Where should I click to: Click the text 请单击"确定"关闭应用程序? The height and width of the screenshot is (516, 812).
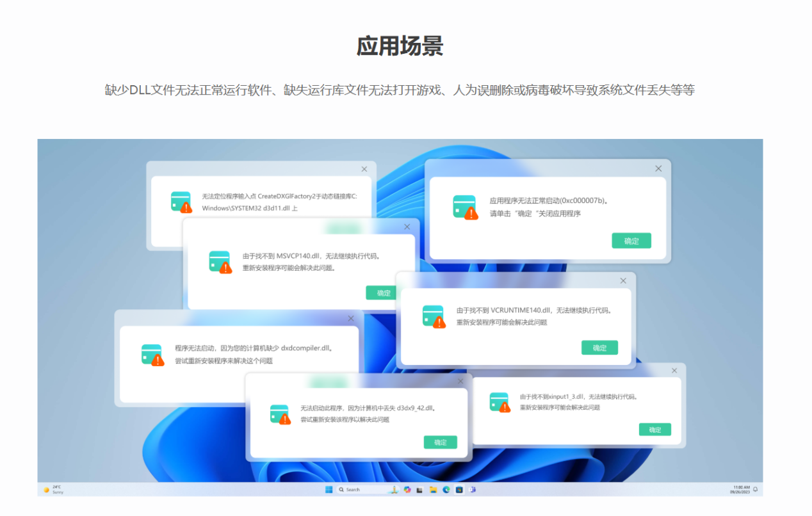click(x=535, y=214)
